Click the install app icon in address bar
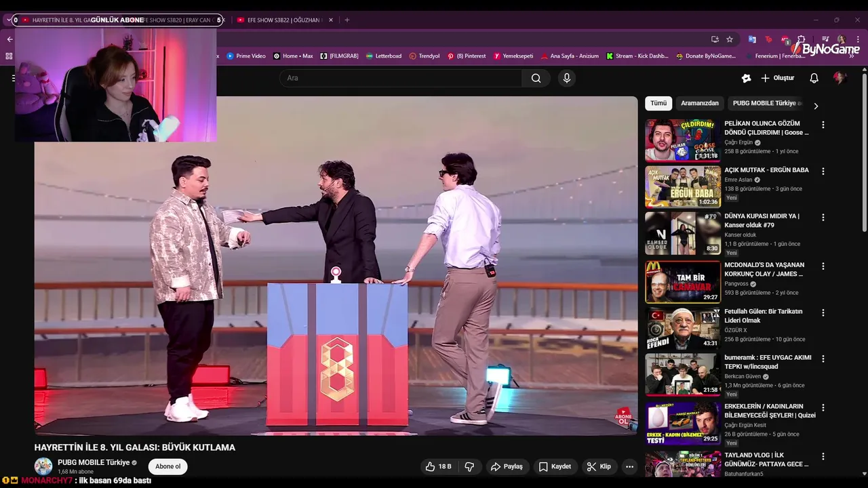868x488 pixels. pos(715,39)
